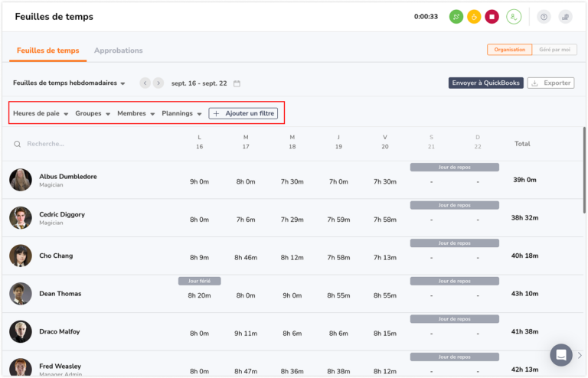Click Albus Dumbledore's avatar
588x378 pixels.
point(21,180)
